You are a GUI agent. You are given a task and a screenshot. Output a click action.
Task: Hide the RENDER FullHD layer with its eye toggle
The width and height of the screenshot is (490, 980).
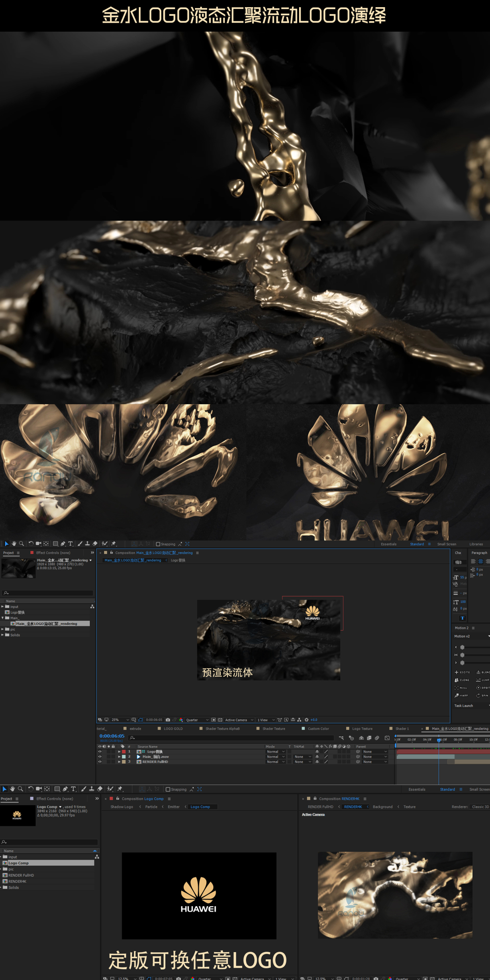100,762
